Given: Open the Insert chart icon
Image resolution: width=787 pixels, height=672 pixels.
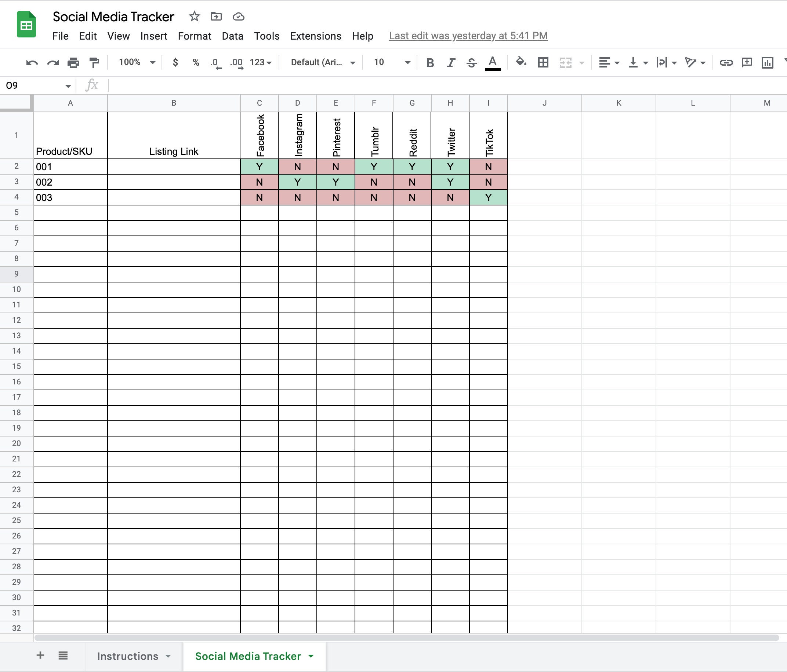Looking at the screenshot, I should point(767,63).
